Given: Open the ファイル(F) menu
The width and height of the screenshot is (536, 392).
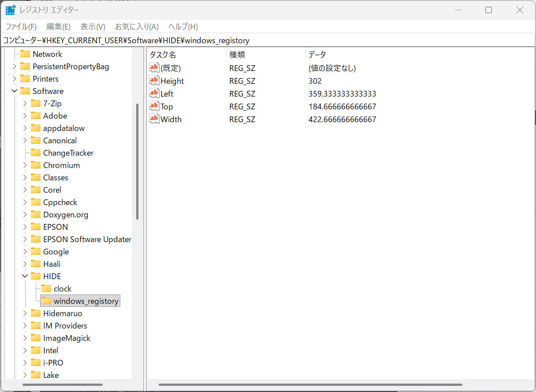Looking at the screenshot, I should (x=21, y=26).
